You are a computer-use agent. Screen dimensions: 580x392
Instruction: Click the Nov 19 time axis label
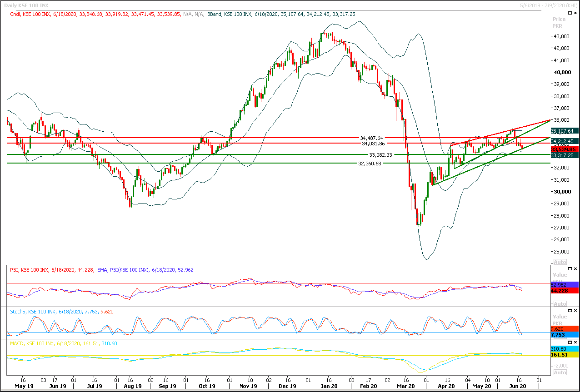point(248,386)
